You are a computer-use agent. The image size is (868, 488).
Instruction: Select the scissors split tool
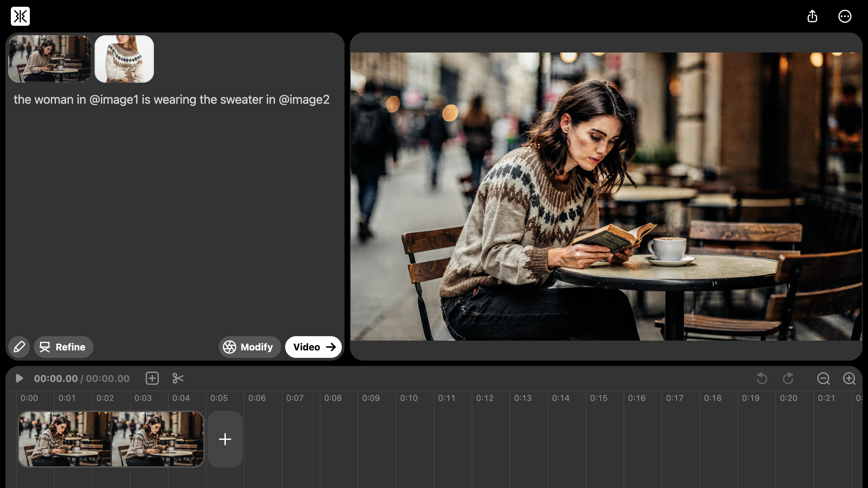point(178,378)
